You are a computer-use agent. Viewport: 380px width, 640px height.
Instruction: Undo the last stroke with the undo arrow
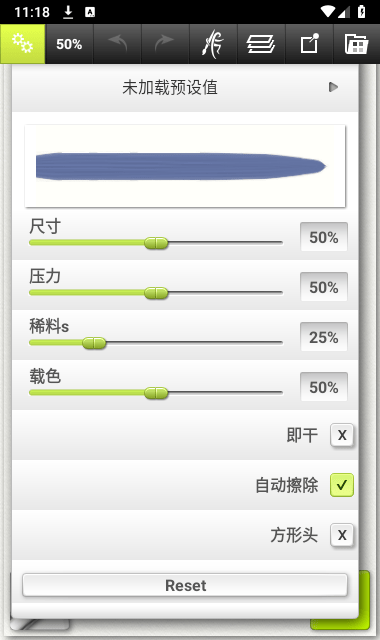[118, 44]
